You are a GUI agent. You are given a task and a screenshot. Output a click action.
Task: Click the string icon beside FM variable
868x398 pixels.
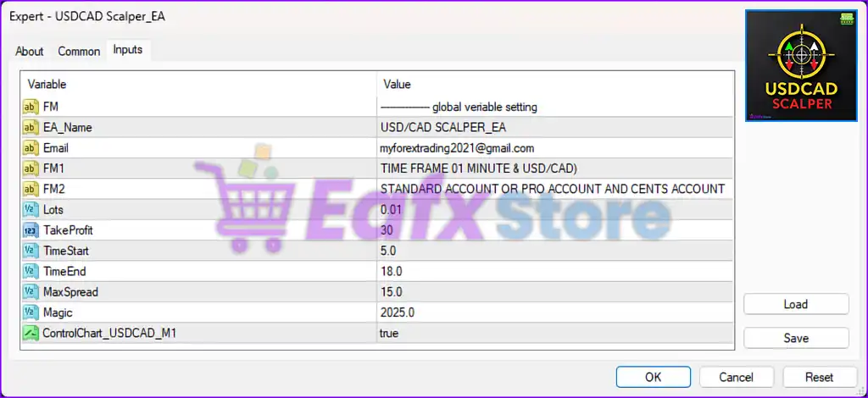point(31,107)
